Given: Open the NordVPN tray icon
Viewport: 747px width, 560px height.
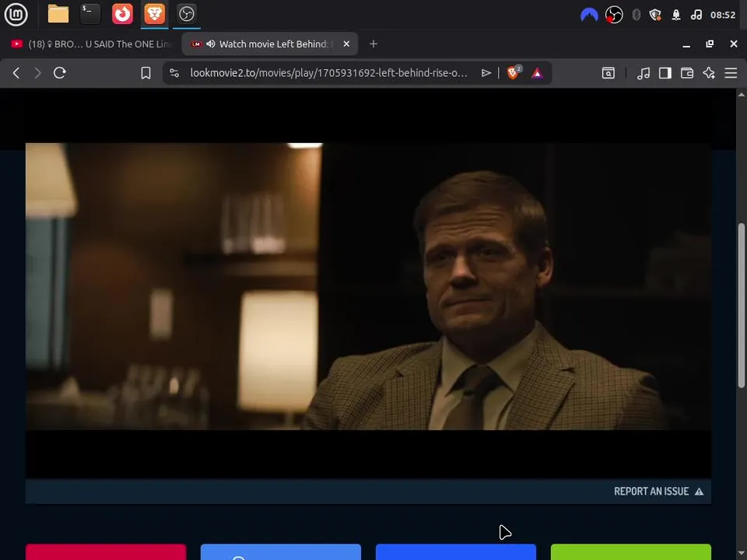Looking at the screenshot, I should pyautogui.click(x=589, y=15).
